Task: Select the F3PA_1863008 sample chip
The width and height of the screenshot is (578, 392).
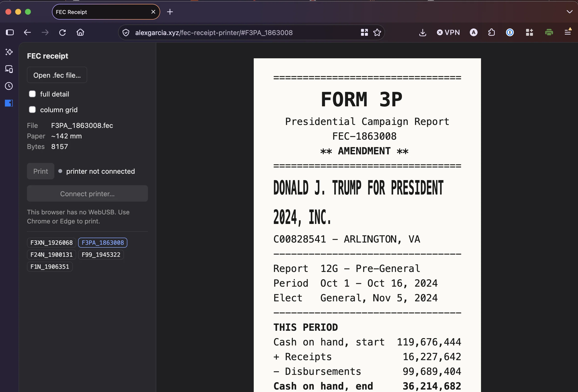Action: [103, 243]
